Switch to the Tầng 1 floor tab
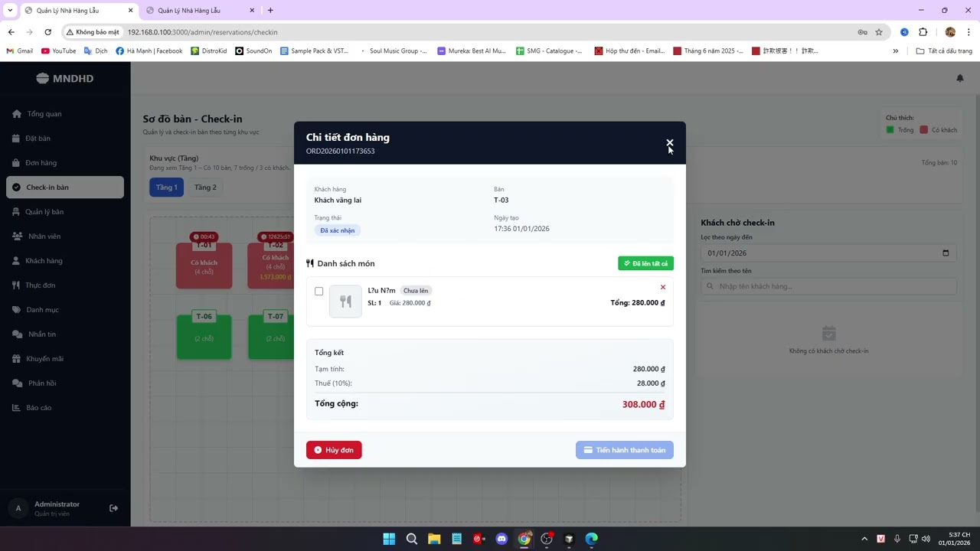Viewport: 980px width, 551px height. (x=166, y=187)
